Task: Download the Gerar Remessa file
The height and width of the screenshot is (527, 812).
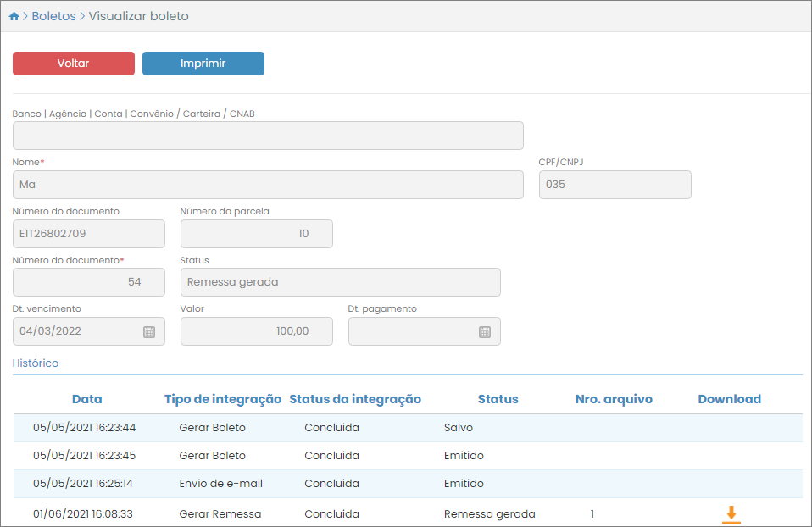Action: click(x=731, y=513)
